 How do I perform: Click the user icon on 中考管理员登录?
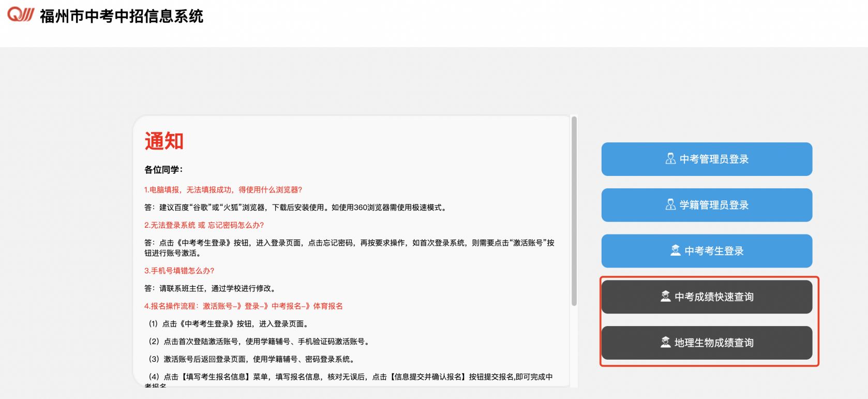click(x=670, y=159)
